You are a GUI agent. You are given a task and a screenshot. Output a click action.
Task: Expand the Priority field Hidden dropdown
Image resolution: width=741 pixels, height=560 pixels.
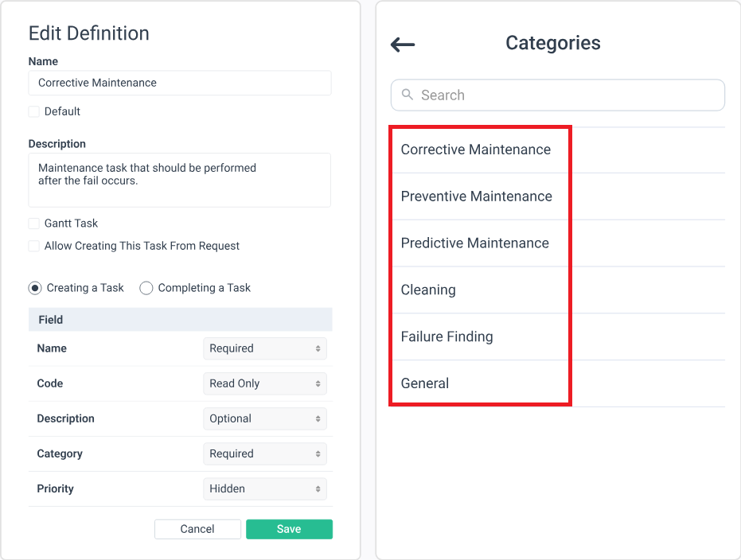click(264, 488)
